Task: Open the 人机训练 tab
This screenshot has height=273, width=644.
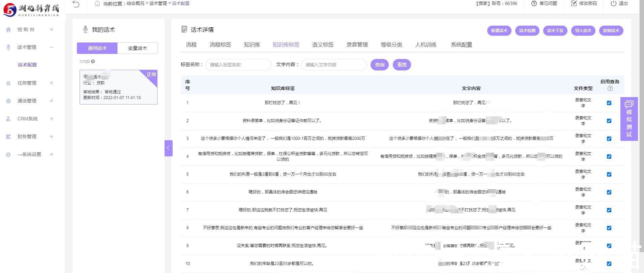Action: [426, 45]
